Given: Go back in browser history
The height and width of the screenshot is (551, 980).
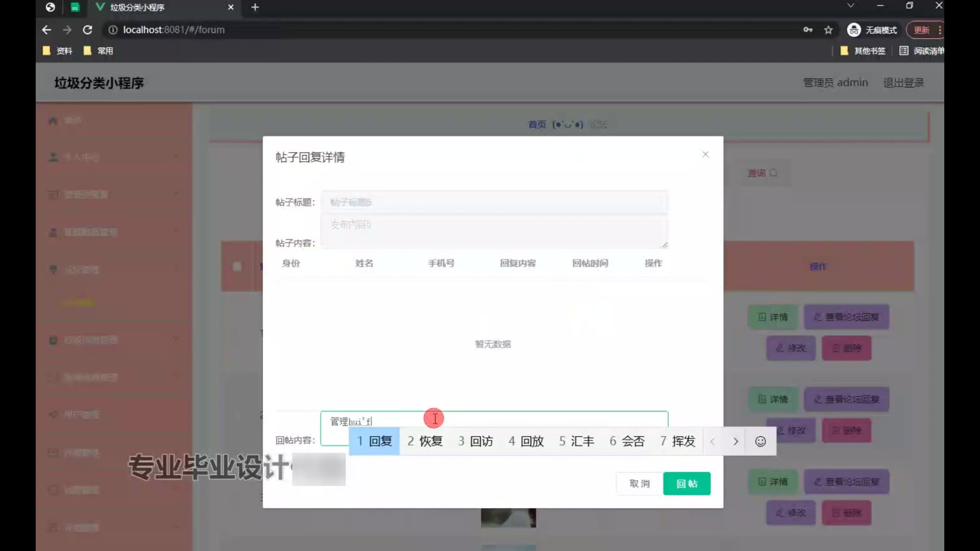Looking at the screenshot, I should pos(46,30).
